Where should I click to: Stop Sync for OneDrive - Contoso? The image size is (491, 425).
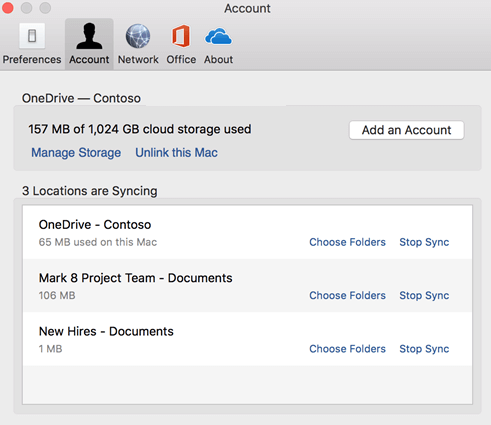point(424,242)
